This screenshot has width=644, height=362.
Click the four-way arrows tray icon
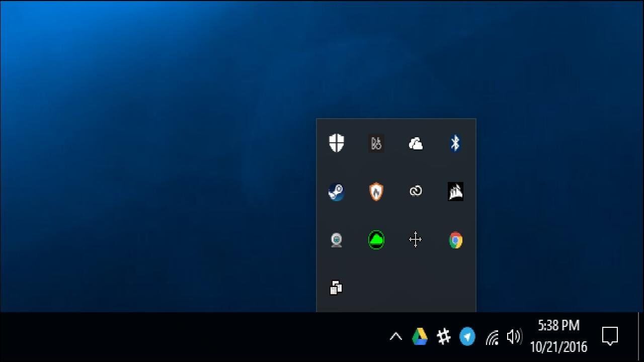(x=416, y=239)
